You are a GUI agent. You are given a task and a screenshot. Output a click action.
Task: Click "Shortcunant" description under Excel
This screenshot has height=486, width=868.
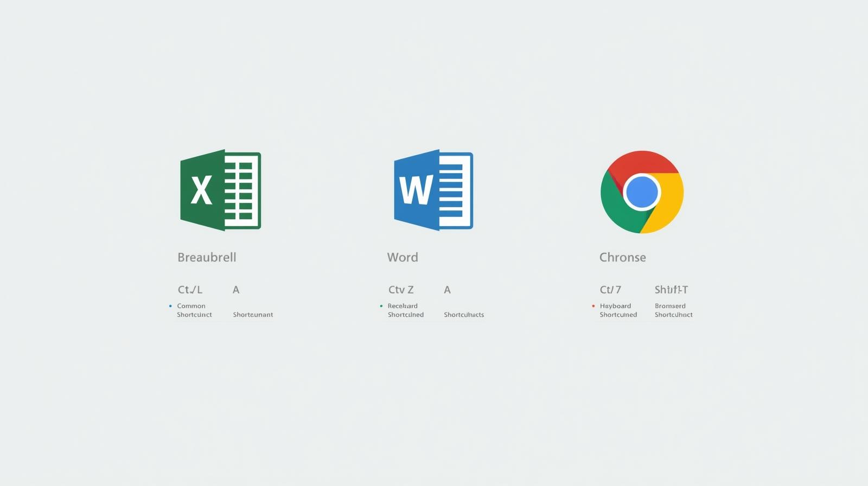[253, 315]
